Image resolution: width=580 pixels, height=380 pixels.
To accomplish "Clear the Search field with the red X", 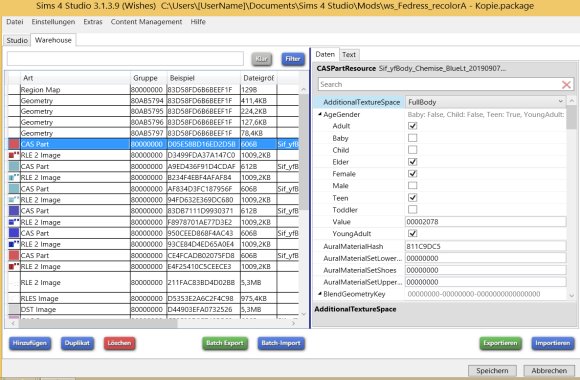I will pyautogui.click(x=566, y=85).
